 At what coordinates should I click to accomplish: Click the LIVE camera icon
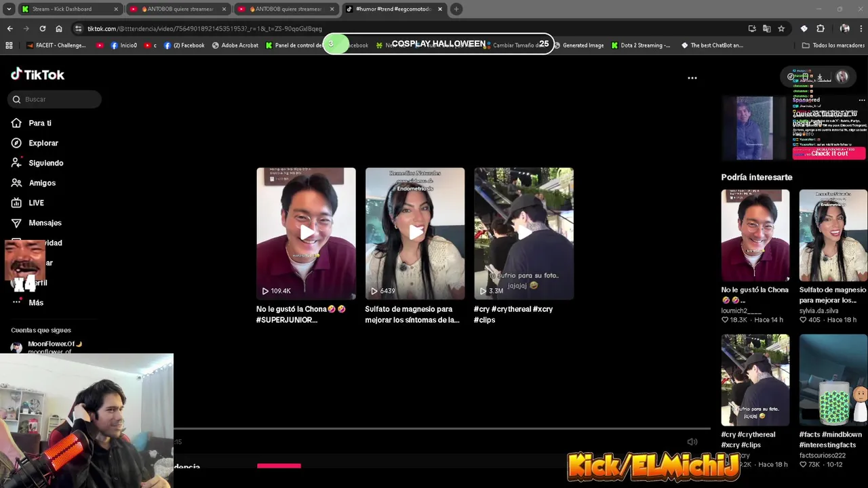pos(16,203)
